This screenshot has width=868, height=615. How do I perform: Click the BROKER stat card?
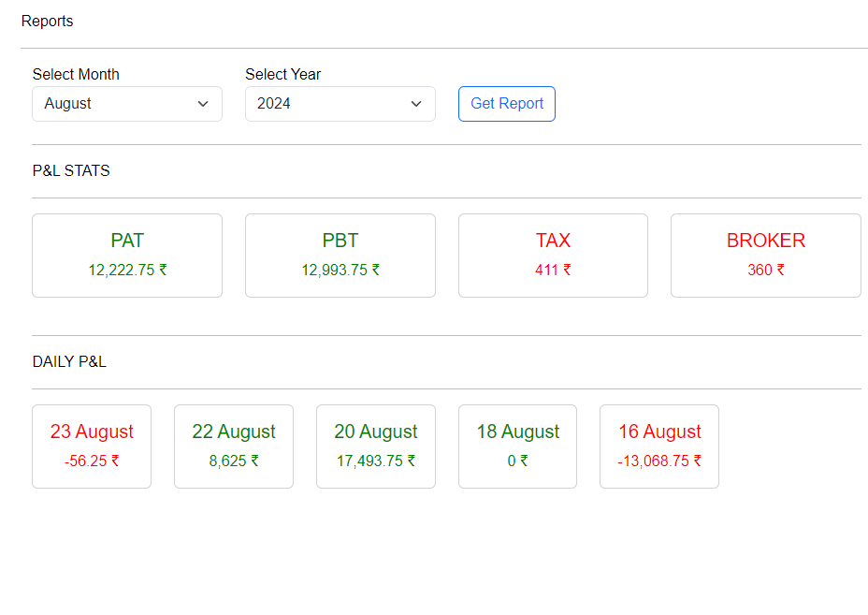[765, 255]
